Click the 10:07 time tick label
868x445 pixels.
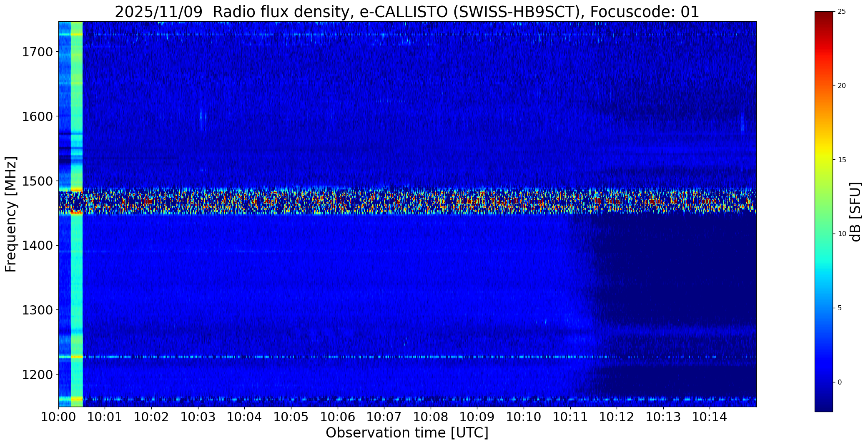click(x=384, y=417)
